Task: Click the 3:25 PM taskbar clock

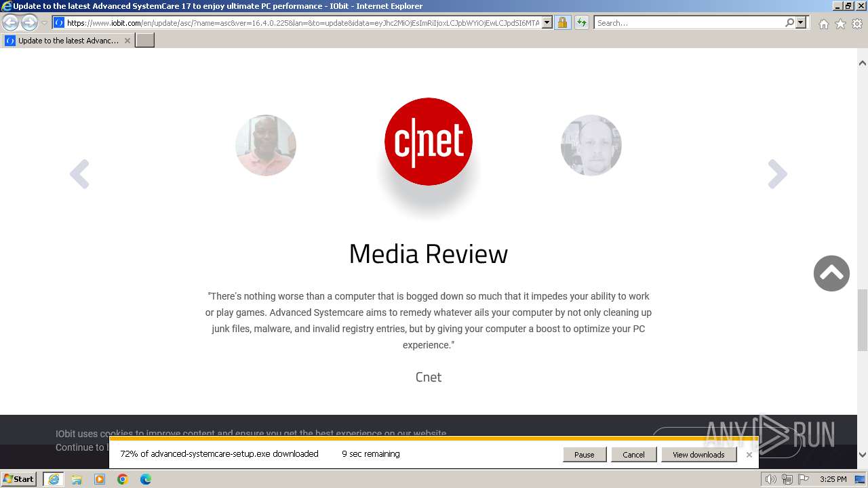Action: click(833, 479)
